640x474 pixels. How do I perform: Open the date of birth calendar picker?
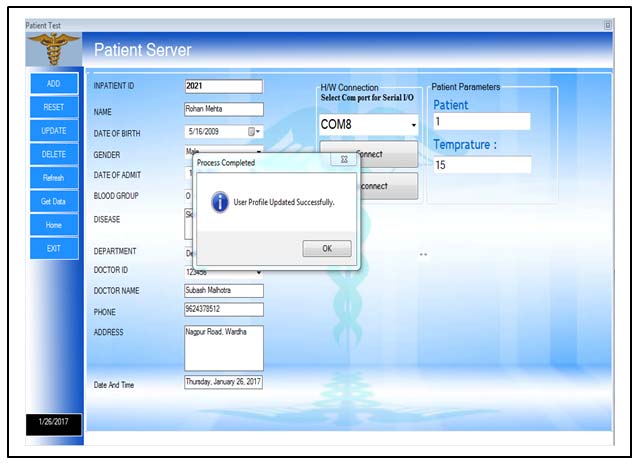[x=254, y=131]
